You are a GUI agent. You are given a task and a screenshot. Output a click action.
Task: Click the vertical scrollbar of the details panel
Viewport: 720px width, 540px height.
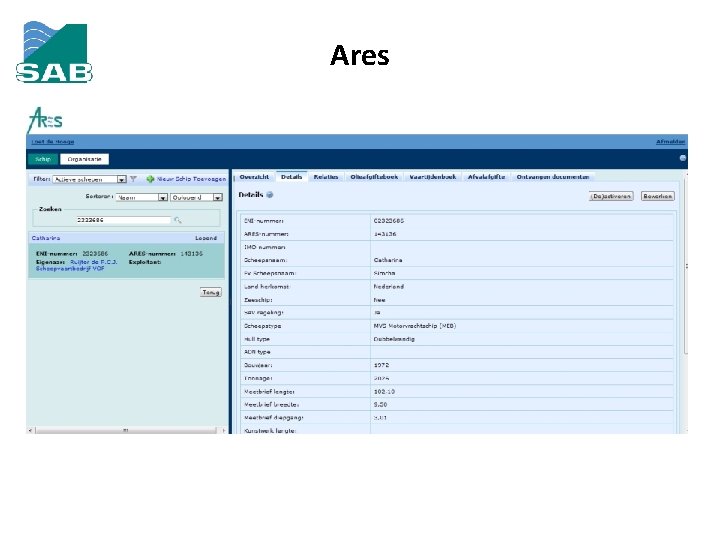coord(686,266)
